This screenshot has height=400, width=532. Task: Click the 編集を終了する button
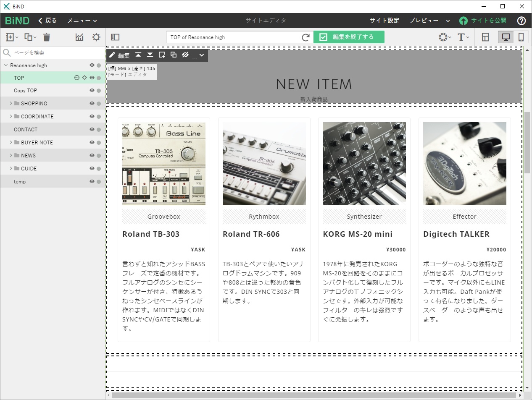point(349,37)
